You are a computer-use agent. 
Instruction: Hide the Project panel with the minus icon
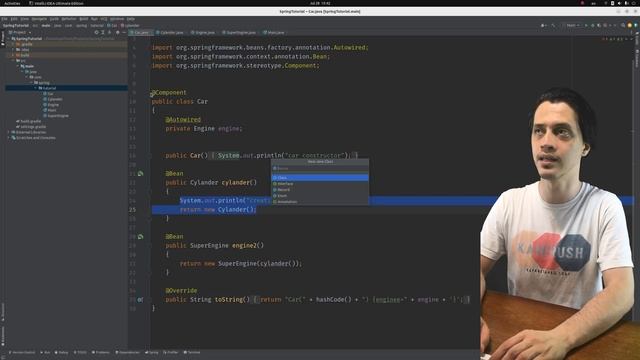124,32
